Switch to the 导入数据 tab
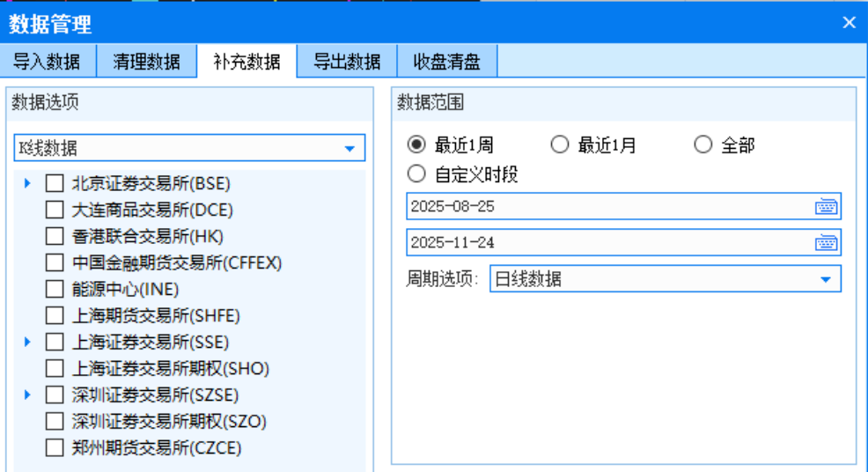This screenshot has height=472, width=868. click(x=47, y=62)
